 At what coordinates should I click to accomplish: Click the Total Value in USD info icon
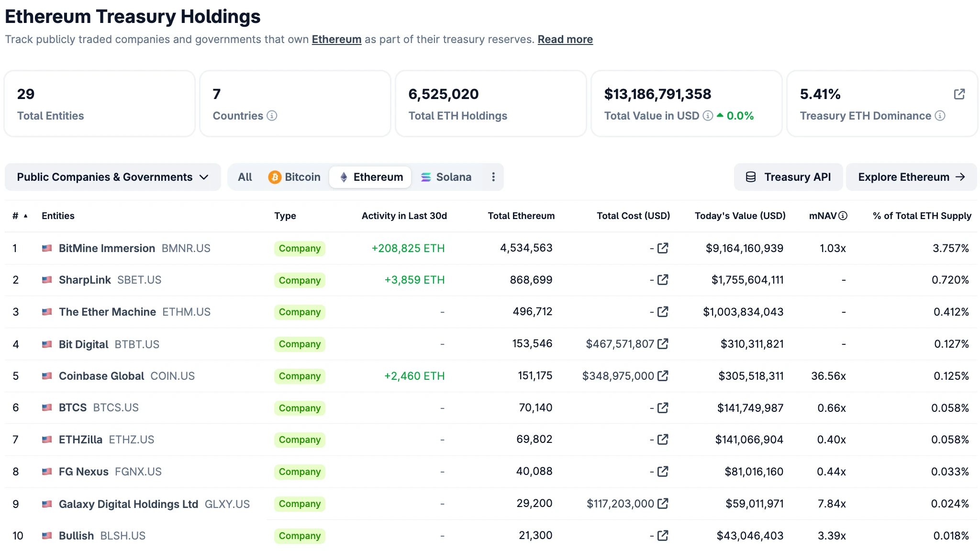click(708, 116)
